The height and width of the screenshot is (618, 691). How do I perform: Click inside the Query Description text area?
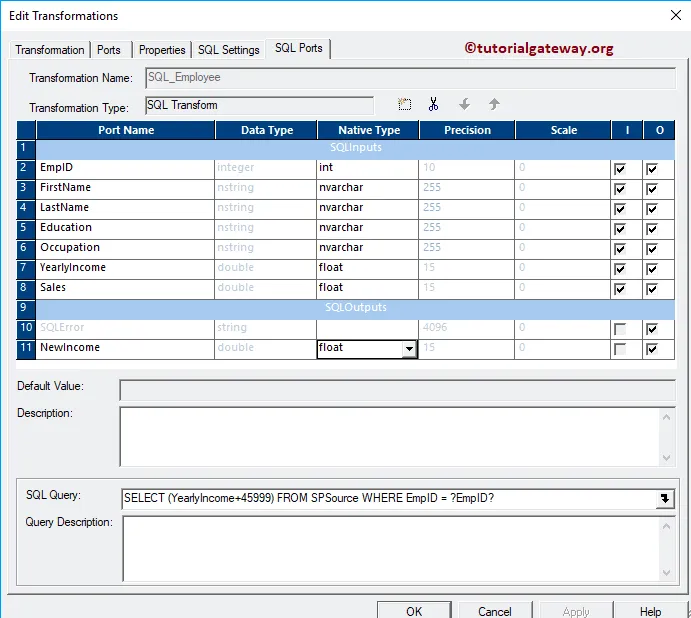pyautogui.click(x=392, y=548)
